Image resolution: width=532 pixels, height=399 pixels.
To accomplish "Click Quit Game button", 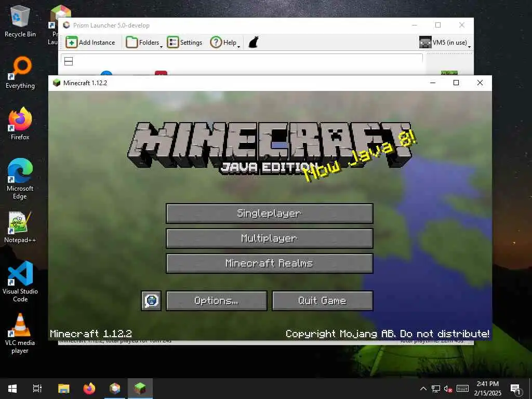I will (322, 301).
